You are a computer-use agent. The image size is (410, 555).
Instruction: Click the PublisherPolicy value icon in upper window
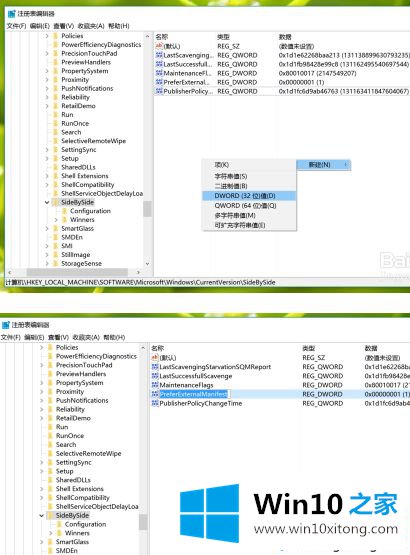[159, 91]
